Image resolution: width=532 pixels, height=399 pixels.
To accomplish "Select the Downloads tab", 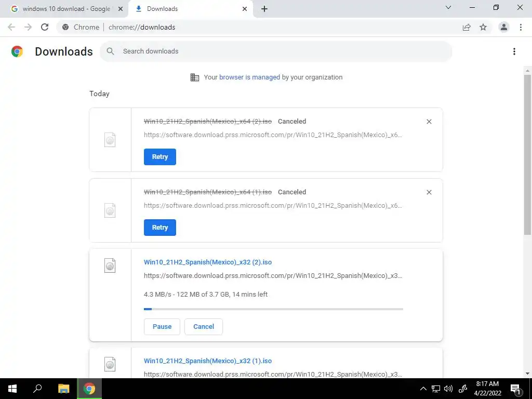I will click(x=191, y=9).
